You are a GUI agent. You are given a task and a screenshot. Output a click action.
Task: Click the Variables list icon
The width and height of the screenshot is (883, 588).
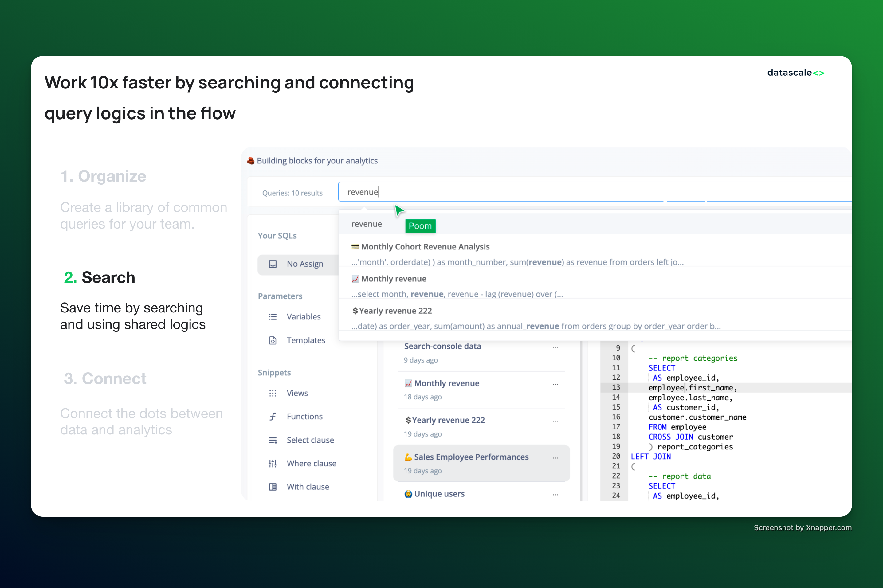point(273,317)
